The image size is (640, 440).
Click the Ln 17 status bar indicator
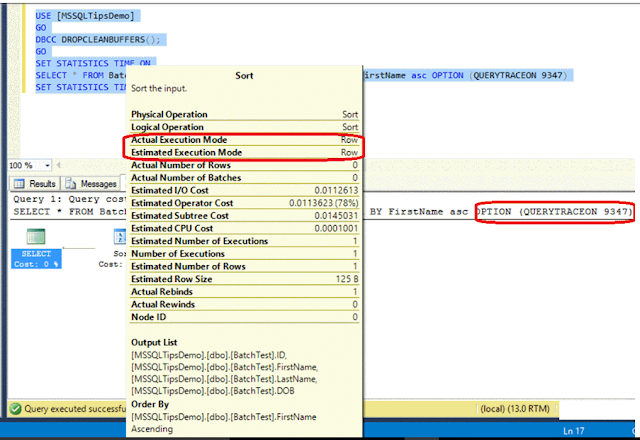click(573, 431)
